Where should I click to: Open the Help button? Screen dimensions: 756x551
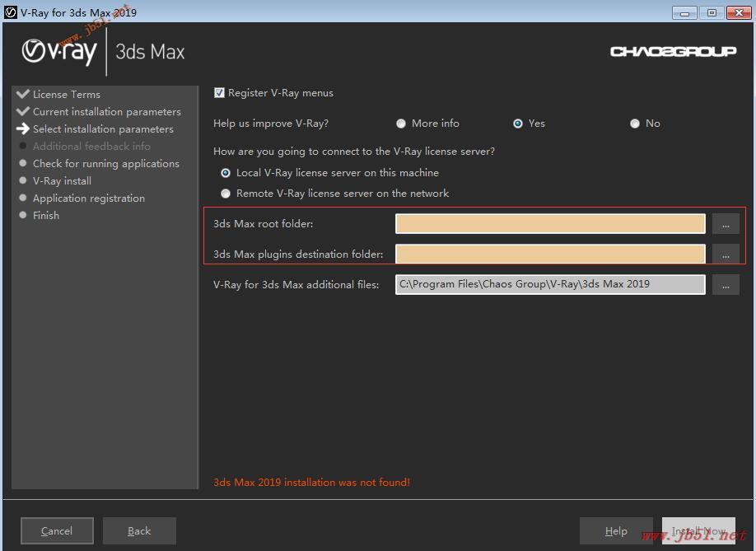click(x=616, y=530)
